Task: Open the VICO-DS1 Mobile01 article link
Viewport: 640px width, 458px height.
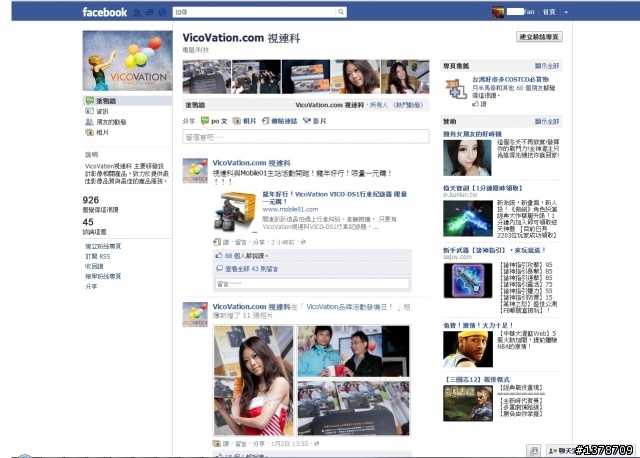Action: [334, 198]
